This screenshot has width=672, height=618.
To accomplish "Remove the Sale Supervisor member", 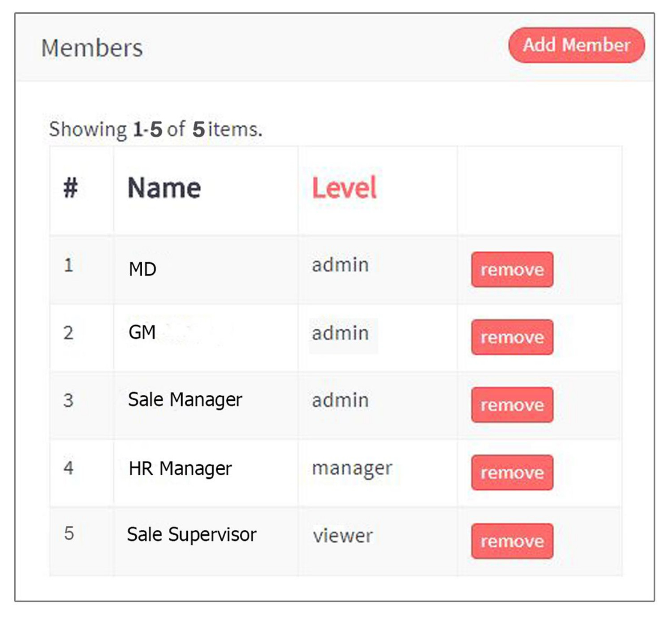I will click(x=512, y=541).
